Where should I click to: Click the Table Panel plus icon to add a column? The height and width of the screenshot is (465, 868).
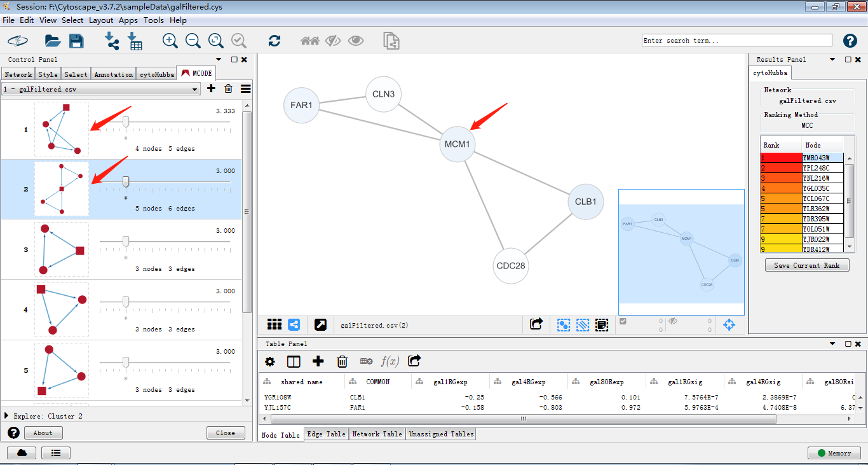pyautogui.click(x=318, y=361)
